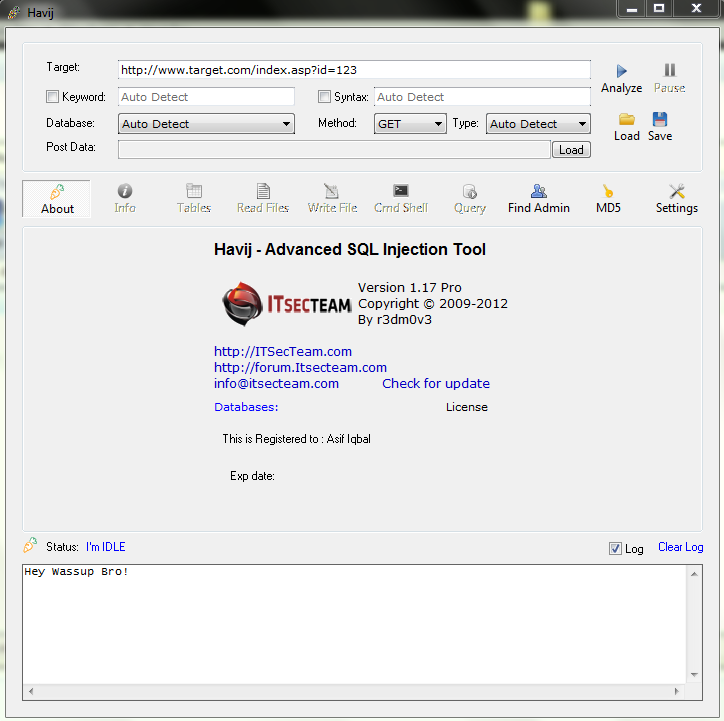The image size is (724, 721).
Task: Click the carrot icon beside Status
Action: [30, 545]
